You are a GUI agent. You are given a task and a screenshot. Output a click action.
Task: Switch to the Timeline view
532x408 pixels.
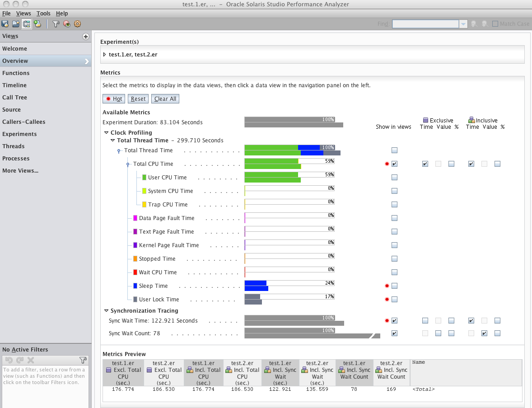click(46, 85)
